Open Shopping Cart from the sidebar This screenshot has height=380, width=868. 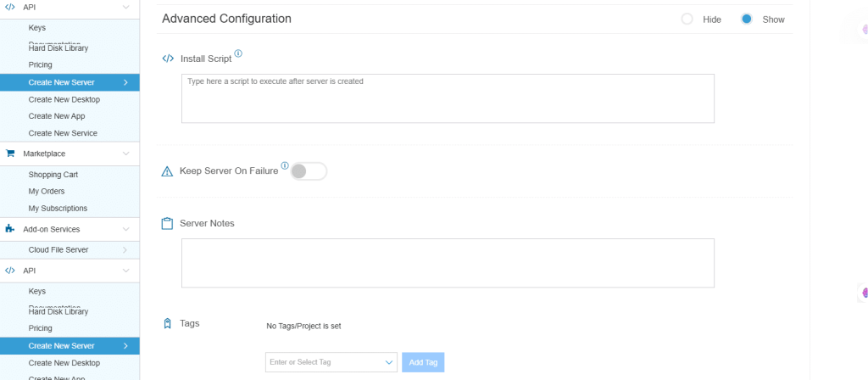(x=53, y=175)
